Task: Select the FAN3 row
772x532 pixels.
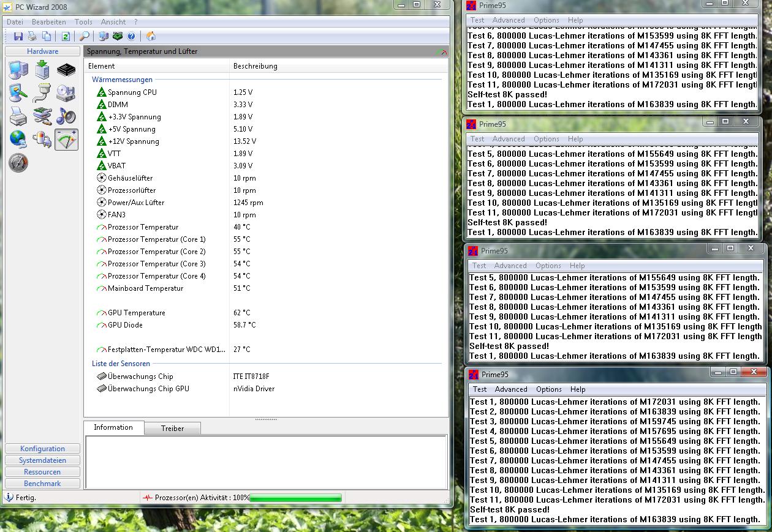Action: point(266,215)
